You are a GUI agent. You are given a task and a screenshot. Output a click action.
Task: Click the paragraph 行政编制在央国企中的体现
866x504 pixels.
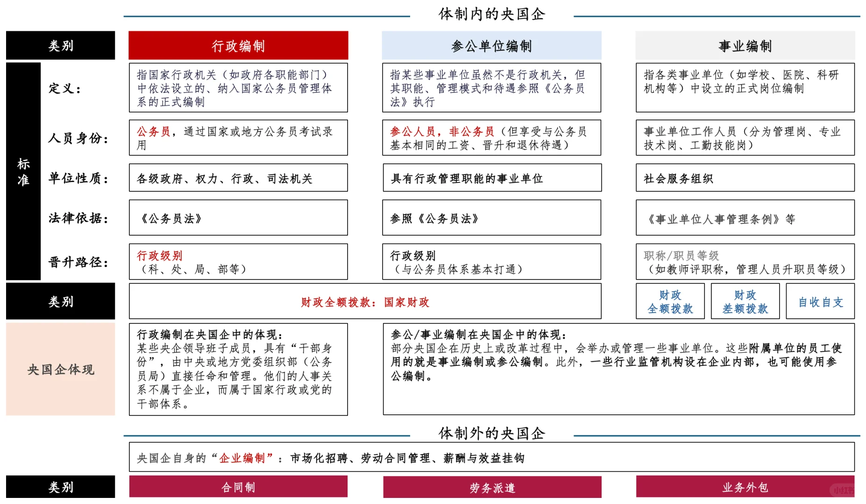pyautogui.click(x=238, y=369)
